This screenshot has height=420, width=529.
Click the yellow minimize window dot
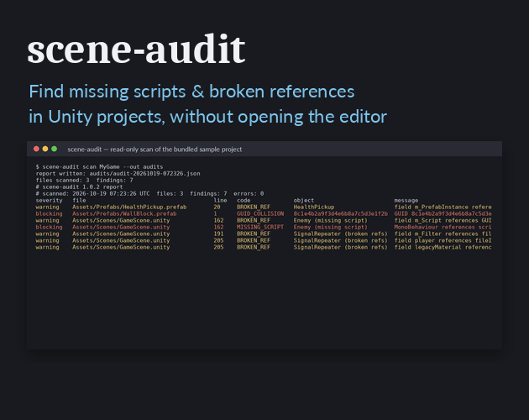[45, 149]
